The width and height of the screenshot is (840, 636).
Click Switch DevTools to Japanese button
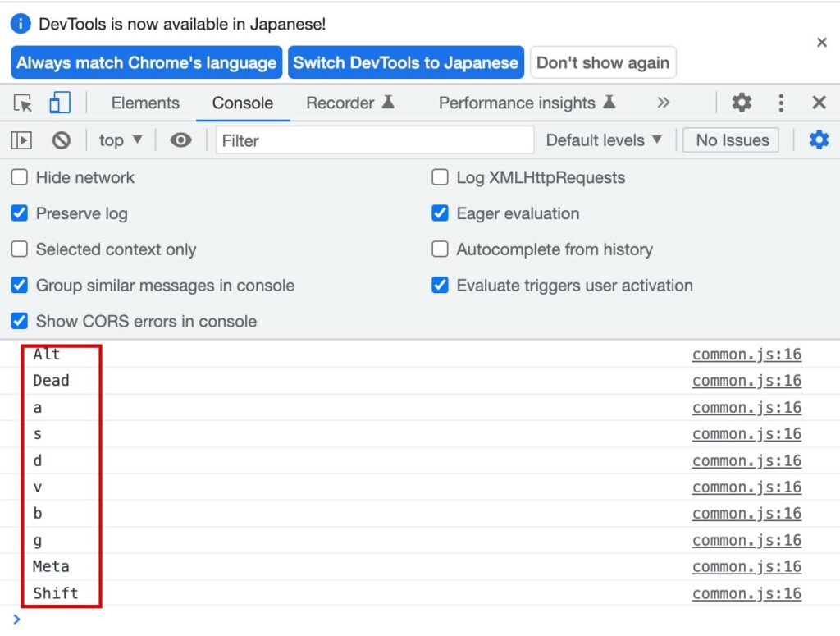pos(405,62)
